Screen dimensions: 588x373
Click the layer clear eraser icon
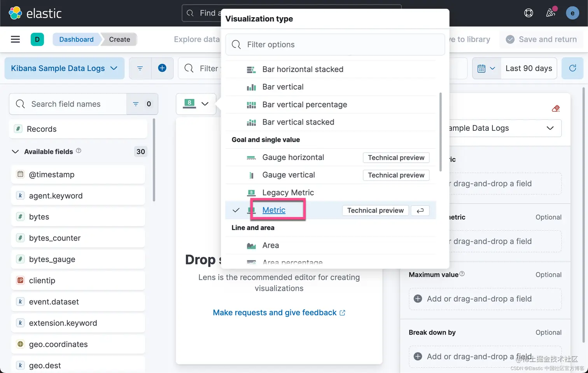556,108
